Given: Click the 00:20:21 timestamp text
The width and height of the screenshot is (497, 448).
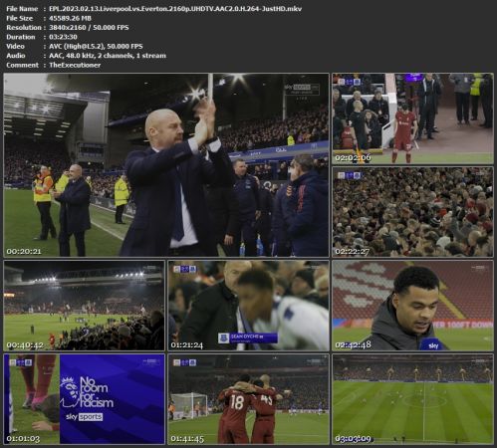Looking at the screenshot, I should tap(24, 252).
